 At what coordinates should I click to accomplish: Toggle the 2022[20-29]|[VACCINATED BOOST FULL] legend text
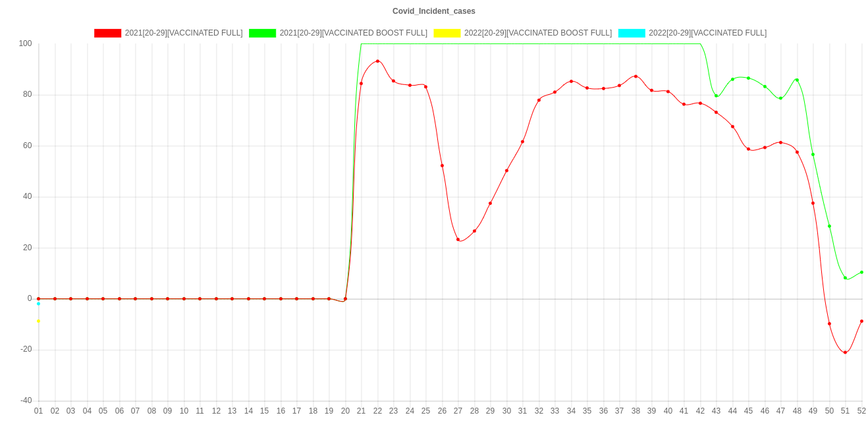pos(537,33)
